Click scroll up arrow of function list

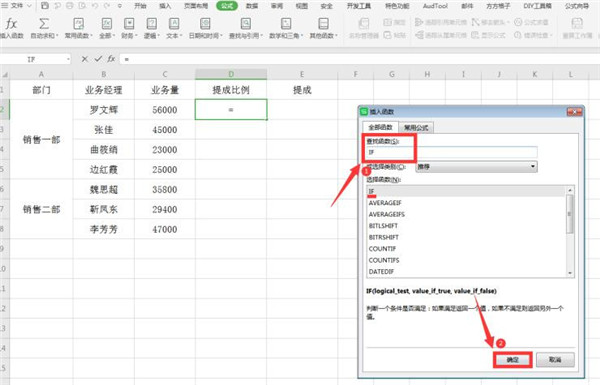tap(570, 190)
